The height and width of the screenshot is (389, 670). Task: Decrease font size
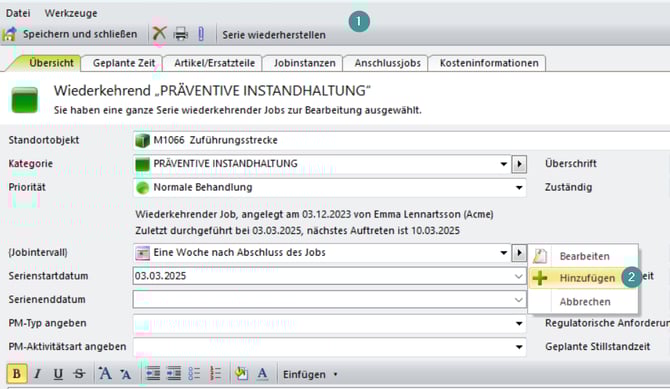(x=125, y=374)
